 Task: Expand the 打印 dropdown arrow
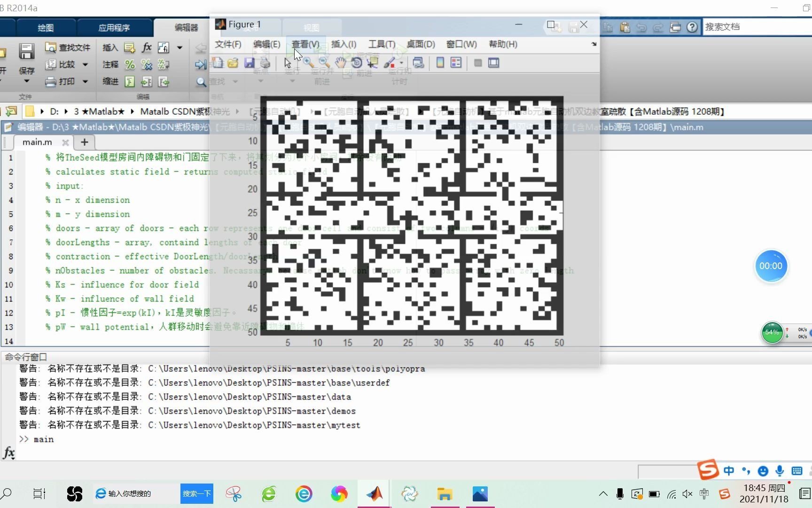(85, 82)
